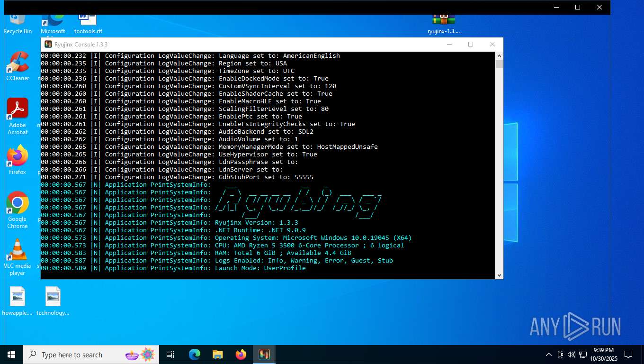The width and height of the screenshot is (644, 364).
Task: Click the 'CPU: AMD Ryzen 5 3500' line
Action: 223,246
